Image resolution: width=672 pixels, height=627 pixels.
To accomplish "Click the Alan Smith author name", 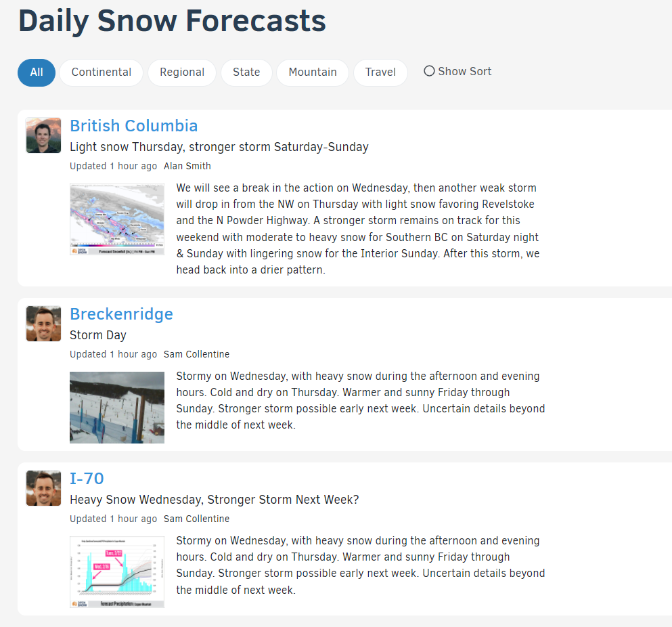I will [x=187, y=166].
